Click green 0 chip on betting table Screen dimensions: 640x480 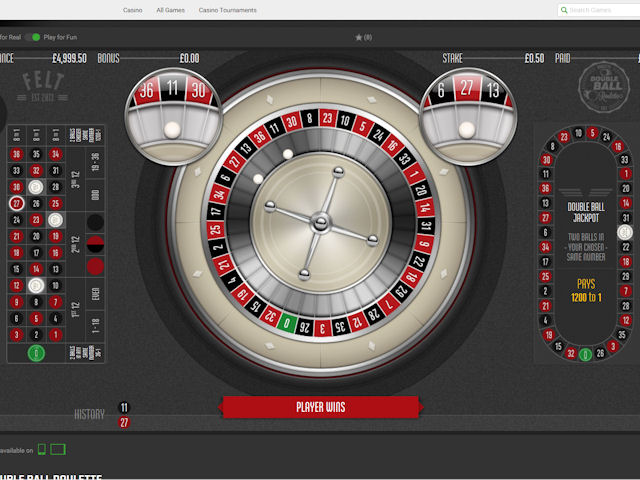point(36,353)
